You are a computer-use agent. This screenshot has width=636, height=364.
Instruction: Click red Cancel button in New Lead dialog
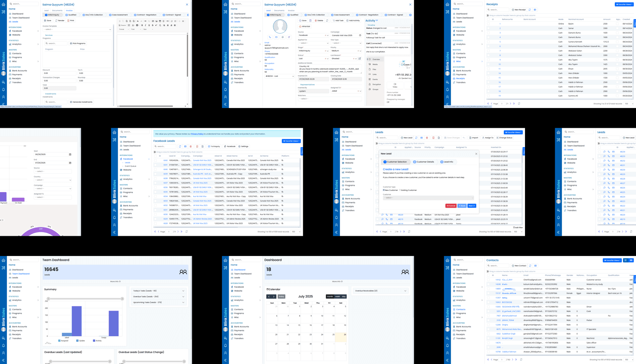(451, 206)
